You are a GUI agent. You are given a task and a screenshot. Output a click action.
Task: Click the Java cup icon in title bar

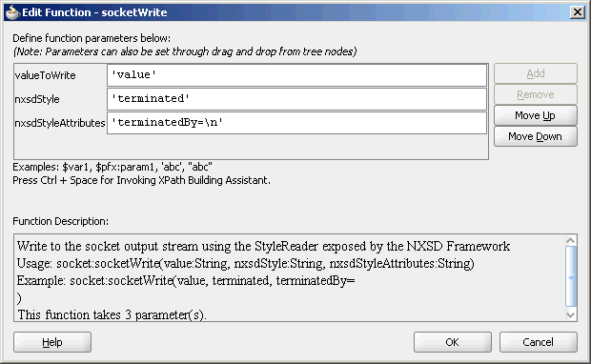(x=12, y=12)
